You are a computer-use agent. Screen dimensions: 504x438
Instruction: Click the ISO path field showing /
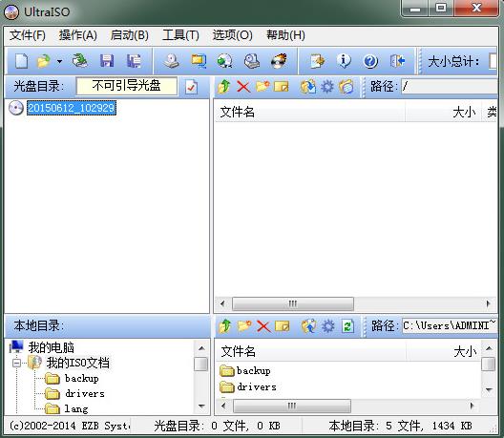tap(450, 87)
